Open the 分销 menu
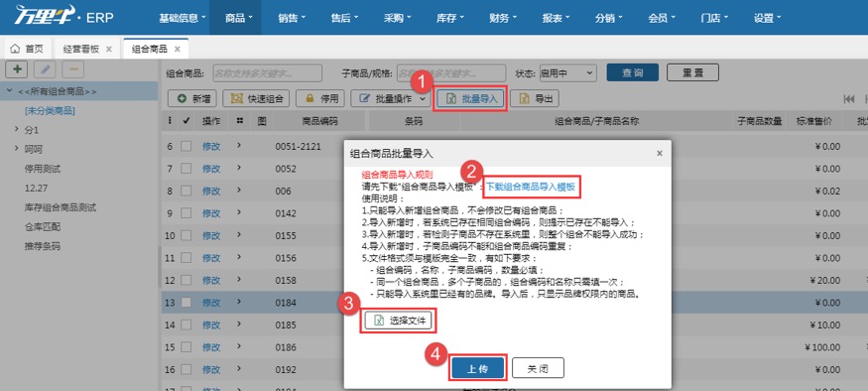Image resolution: width=868 pixels, height=391 pixels. tap(608, 18)
